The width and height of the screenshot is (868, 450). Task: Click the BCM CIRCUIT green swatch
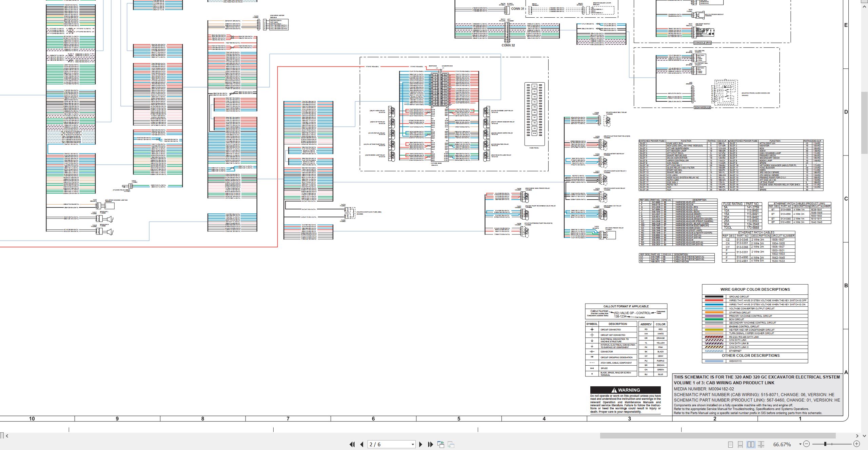pyautogui.click(x=714, y=320)
